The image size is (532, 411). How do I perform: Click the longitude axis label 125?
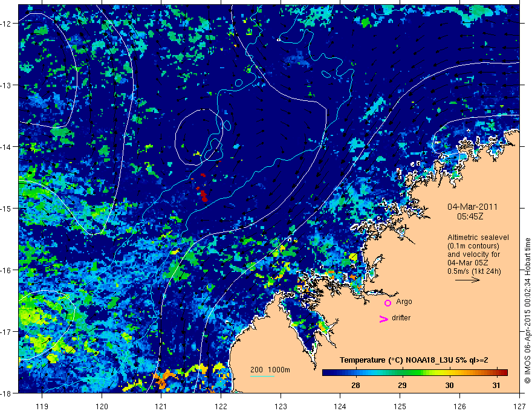400,406
